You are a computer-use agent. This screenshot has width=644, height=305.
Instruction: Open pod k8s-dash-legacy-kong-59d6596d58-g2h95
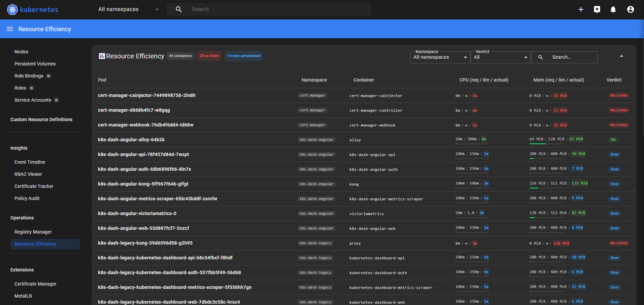[145, 243]
